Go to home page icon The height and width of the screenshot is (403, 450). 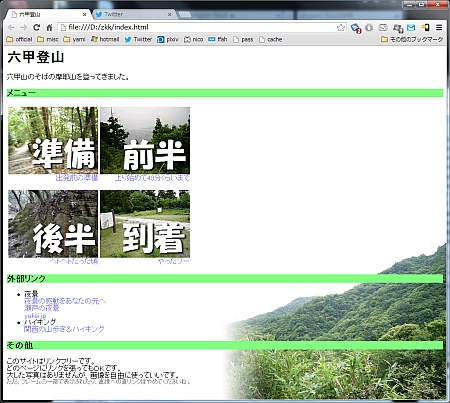tap(49, 27)
